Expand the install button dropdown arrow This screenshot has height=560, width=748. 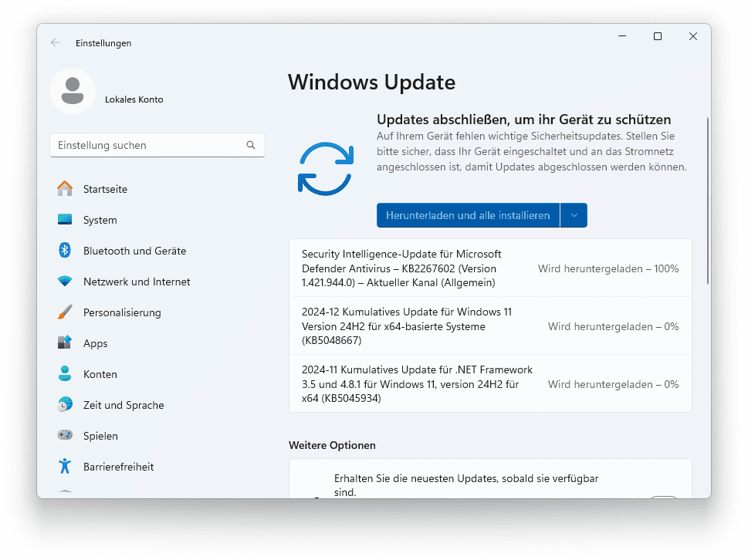tap(574, 215)
